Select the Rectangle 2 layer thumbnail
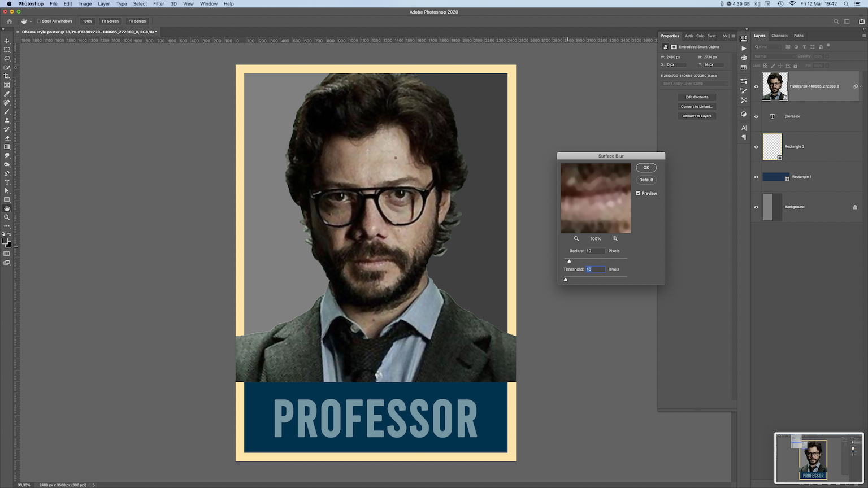The height and width of the screenshot is (488, 868). (772, 147)
